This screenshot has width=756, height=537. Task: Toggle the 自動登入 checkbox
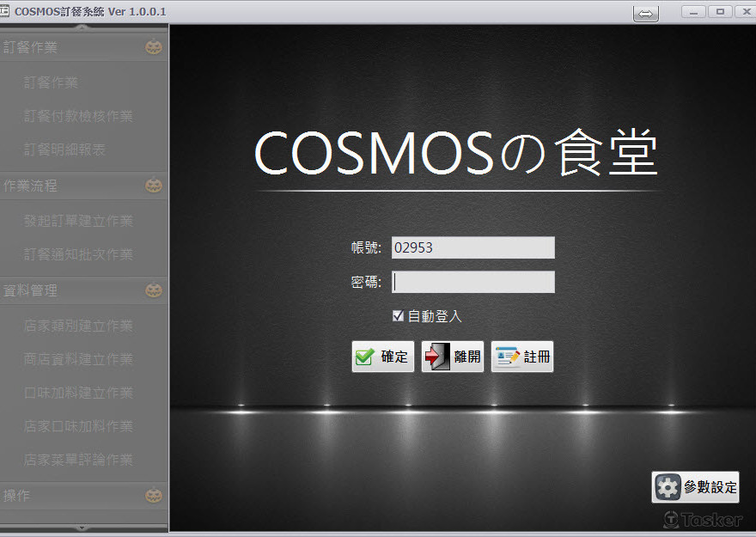coord(398,315)
